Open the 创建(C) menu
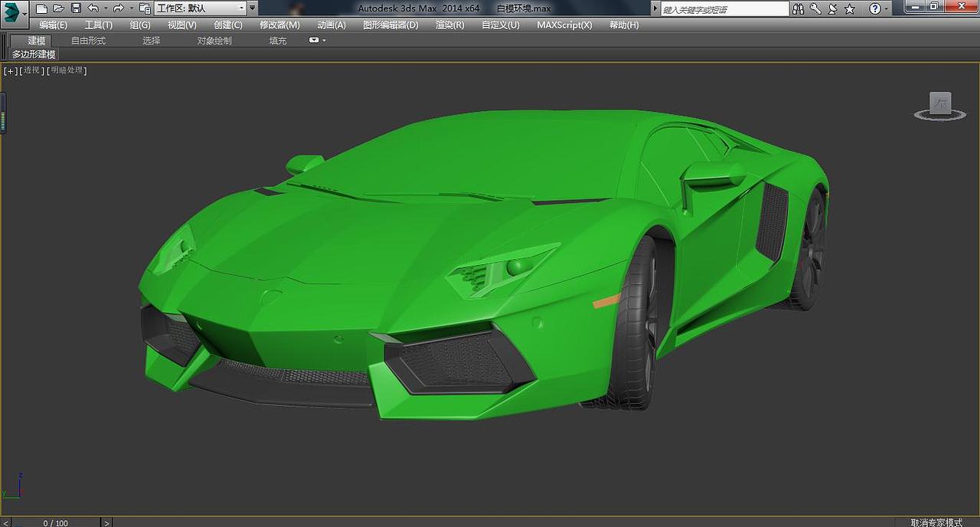The image size is (980, 527). [x=228, y=25]
